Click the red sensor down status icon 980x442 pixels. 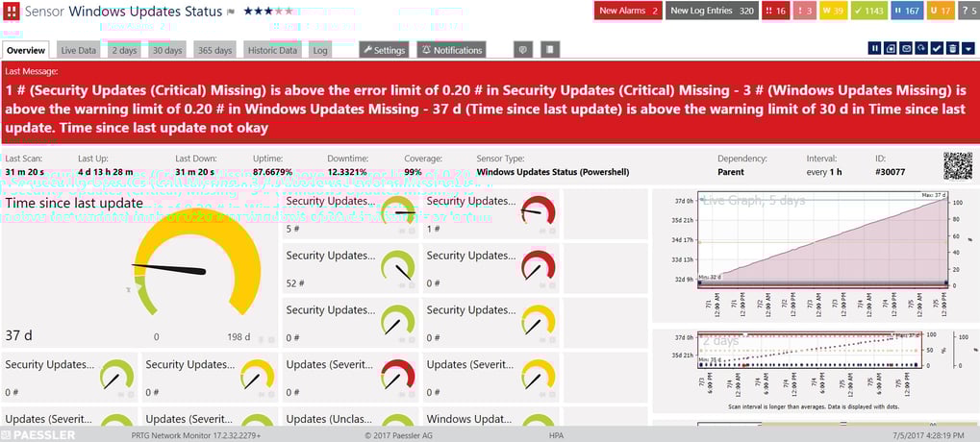[12, 12]
